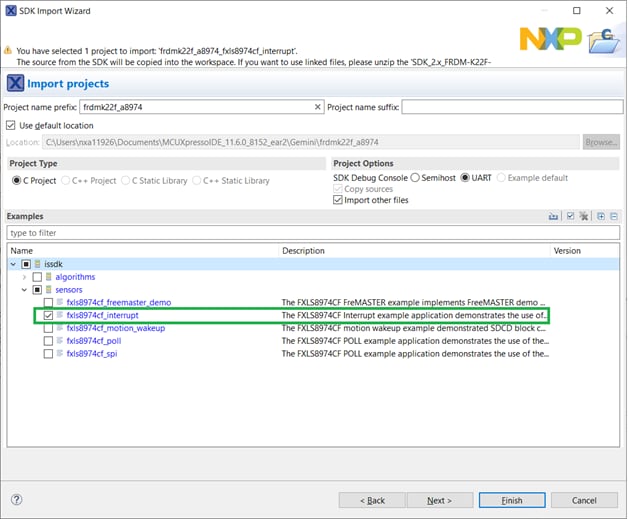Click the open-from-filesystem icon above examples list
The width and height of the screenshot is (629, 519).
tap(554, 216)
